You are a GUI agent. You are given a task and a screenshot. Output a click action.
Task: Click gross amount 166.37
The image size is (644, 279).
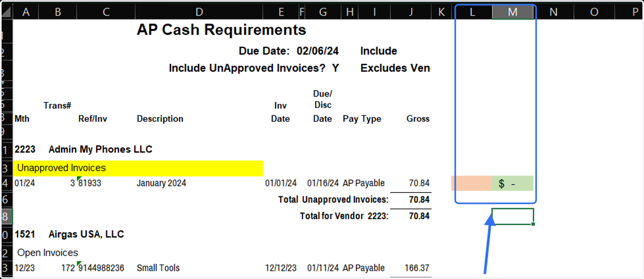click(x=416, y=268)
